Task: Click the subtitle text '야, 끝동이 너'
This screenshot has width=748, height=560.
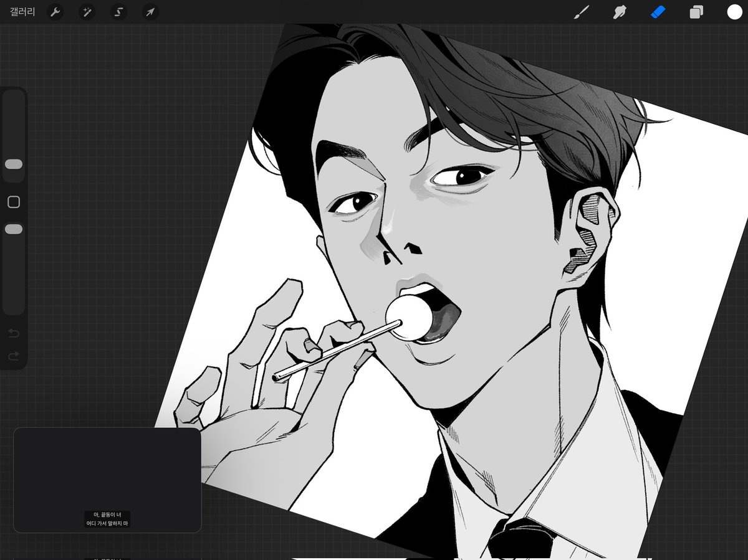Action: click(107, 515)
